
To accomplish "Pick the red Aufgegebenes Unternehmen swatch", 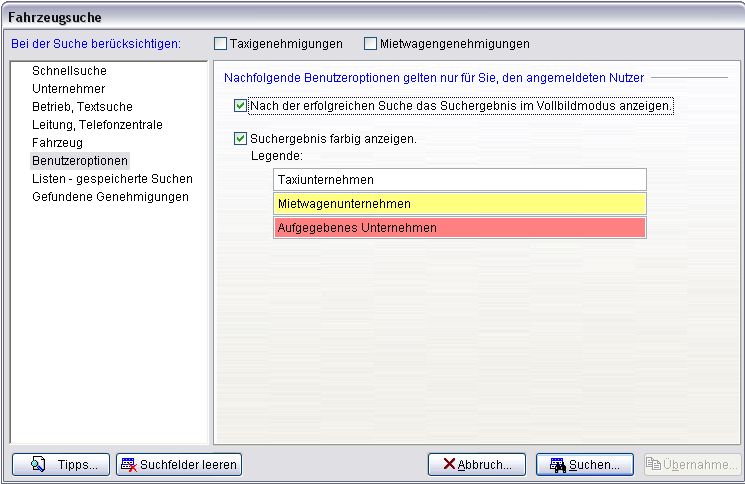I will pos(459,228).
